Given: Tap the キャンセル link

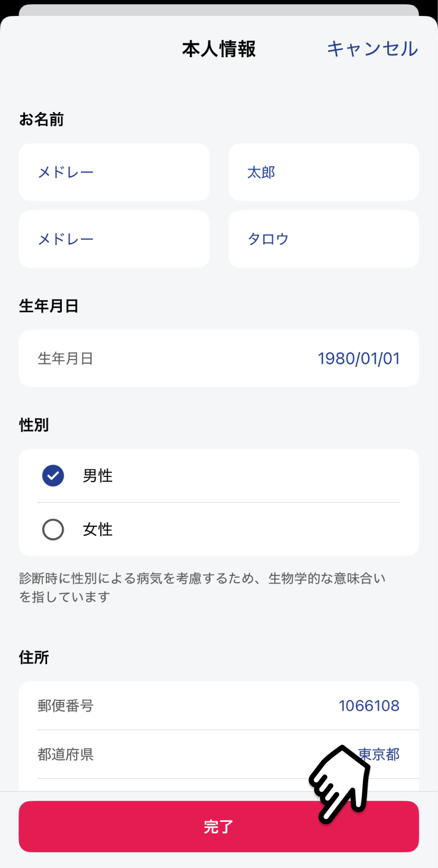Looking at the screenshot, I should click(372, 49).
